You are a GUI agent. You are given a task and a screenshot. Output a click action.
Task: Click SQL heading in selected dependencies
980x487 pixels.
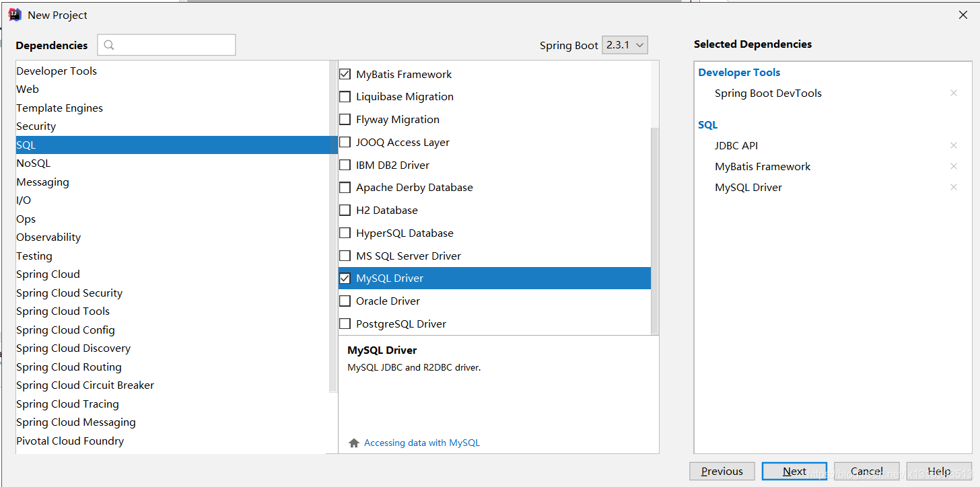pos(708,125)
